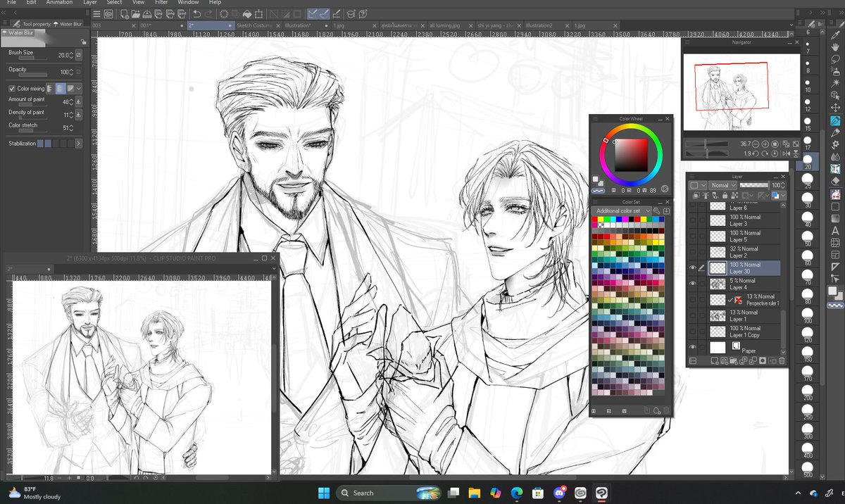This screenshot has height=504, width=845.
Task: Click the Clear (dotted circle) icon
Action: pyautogui.click(x=224, y=13)
